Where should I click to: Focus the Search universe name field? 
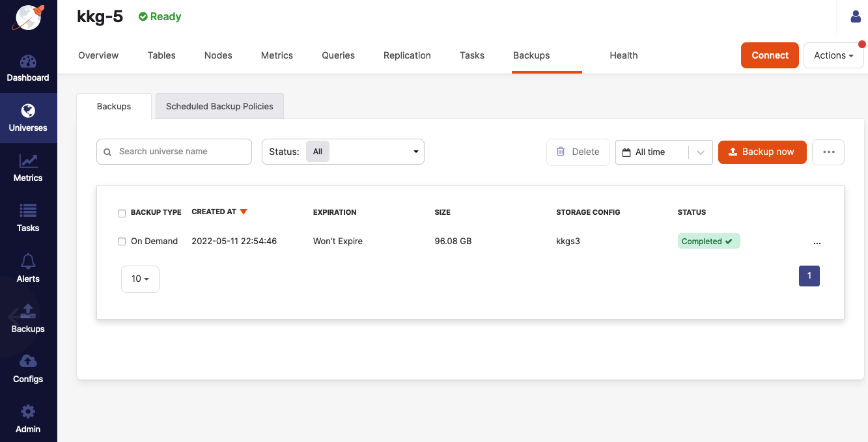pyautogui.click(x=174, y=152)
